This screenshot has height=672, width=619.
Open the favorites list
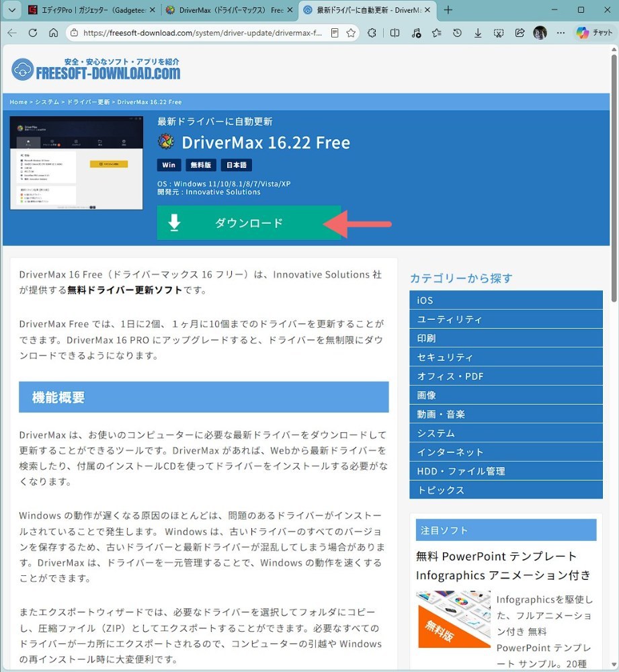point(437,33)
